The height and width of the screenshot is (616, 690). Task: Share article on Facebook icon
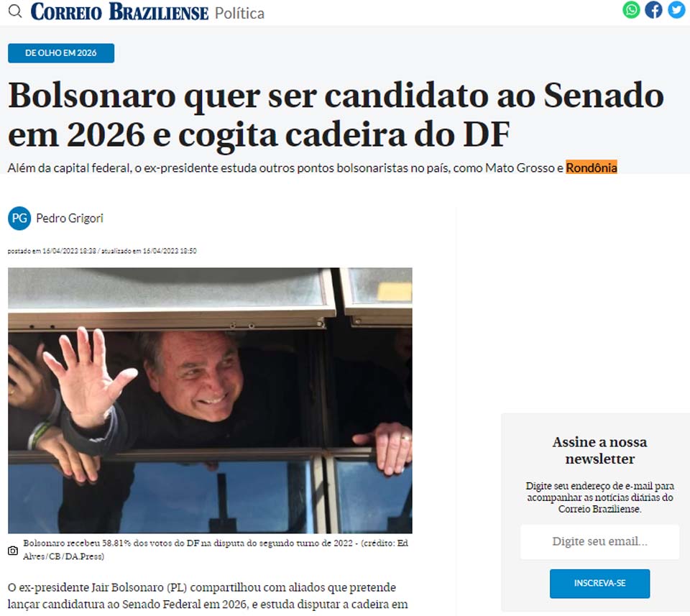[x=653, y=9]
